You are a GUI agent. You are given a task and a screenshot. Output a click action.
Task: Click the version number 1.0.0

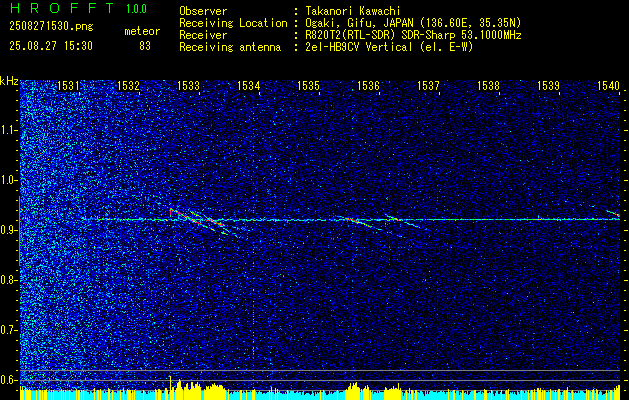point(136,9)
